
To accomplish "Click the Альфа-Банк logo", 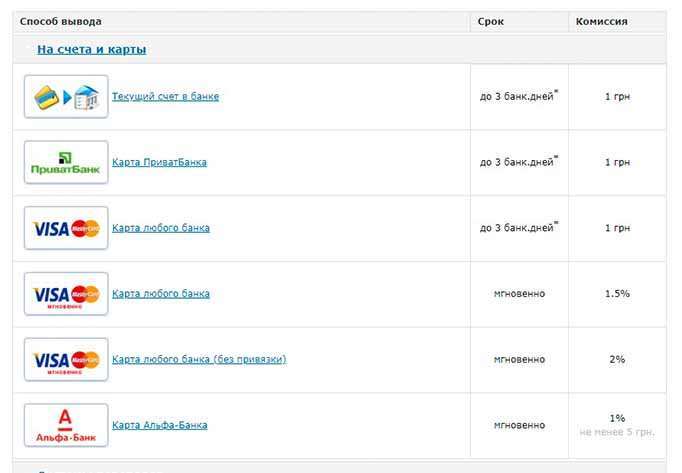I will [66, 425].
